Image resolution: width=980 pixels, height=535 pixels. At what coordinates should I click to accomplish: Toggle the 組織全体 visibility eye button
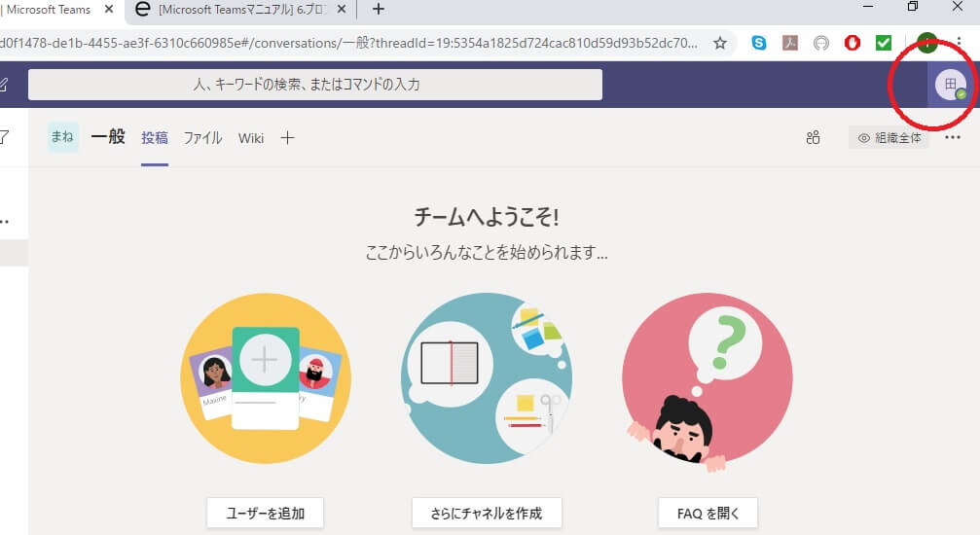(889, 138)
